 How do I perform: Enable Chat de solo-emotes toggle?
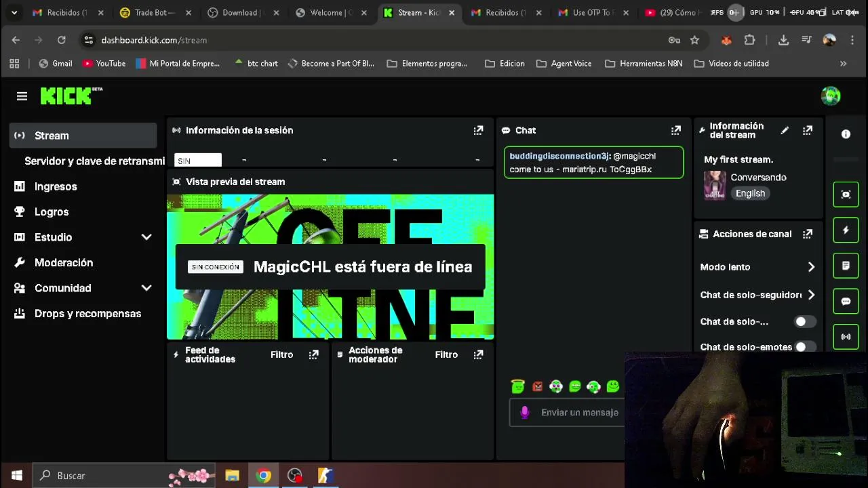[x=804, y=346]
